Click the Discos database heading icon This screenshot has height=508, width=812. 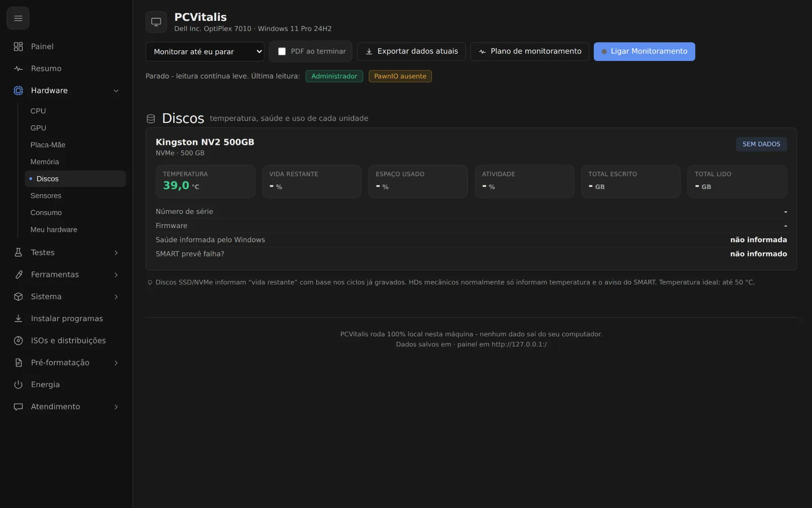coord(151,119)
